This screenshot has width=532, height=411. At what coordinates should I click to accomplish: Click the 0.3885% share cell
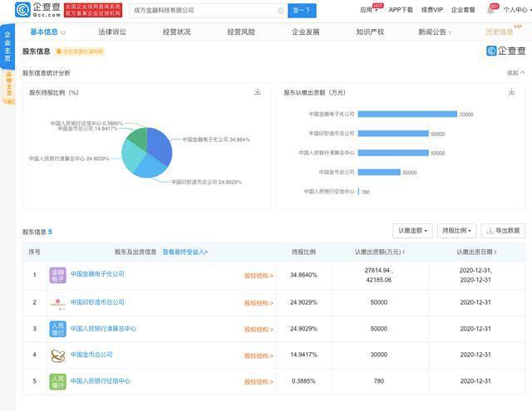click(x=303, y=381)
